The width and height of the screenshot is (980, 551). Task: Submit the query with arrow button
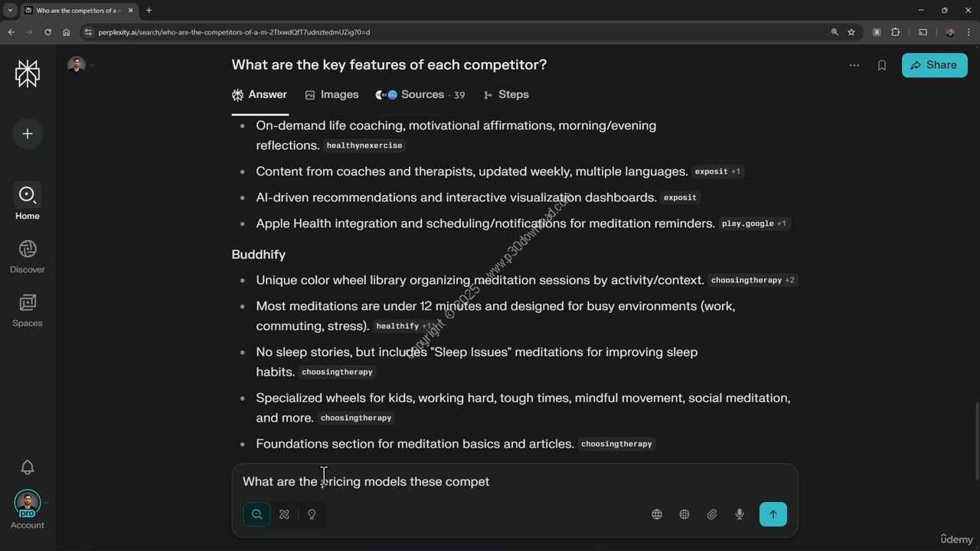click(x=773, y=514)
